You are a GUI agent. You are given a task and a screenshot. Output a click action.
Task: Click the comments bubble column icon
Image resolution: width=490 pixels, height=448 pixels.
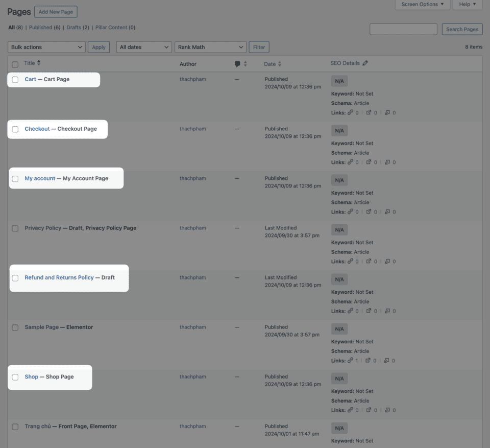(x=237, y=64)
